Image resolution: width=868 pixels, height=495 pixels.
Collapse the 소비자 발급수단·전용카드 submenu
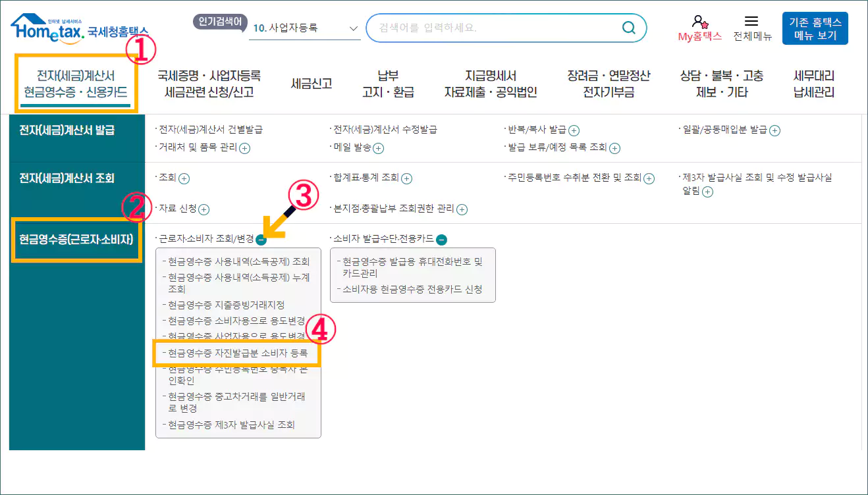click(x=443, y=240)
